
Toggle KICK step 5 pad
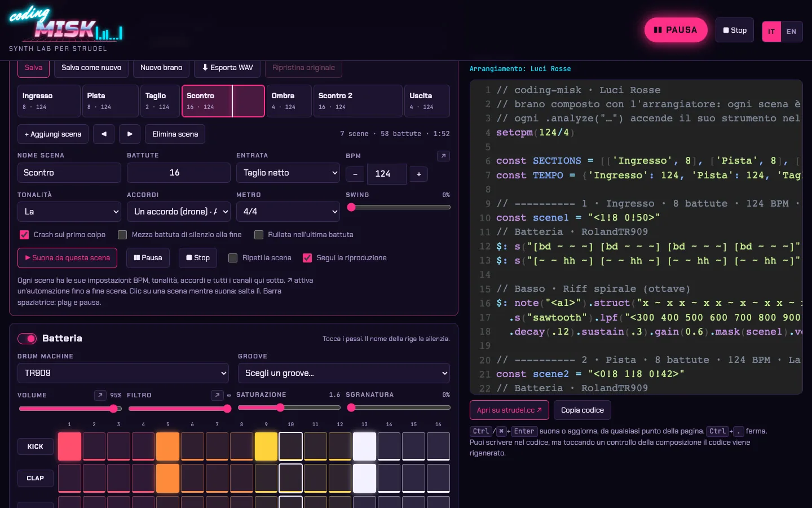(x=167, y=446)
